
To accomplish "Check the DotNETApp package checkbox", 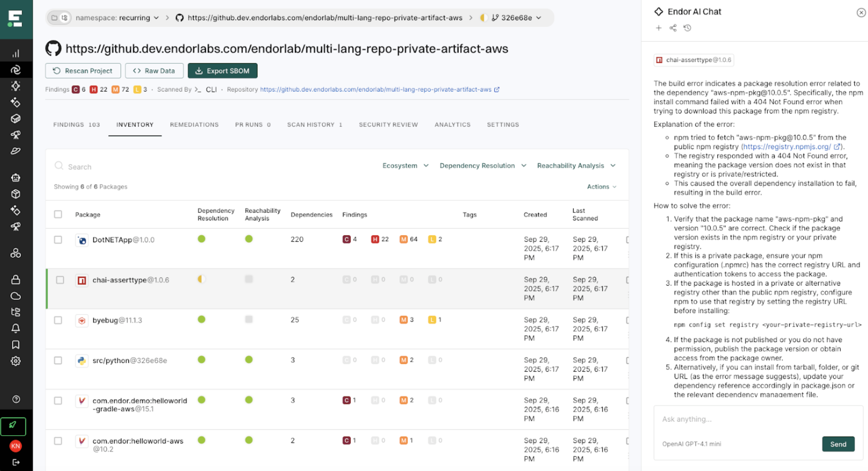I will click(x=58, y=240).
